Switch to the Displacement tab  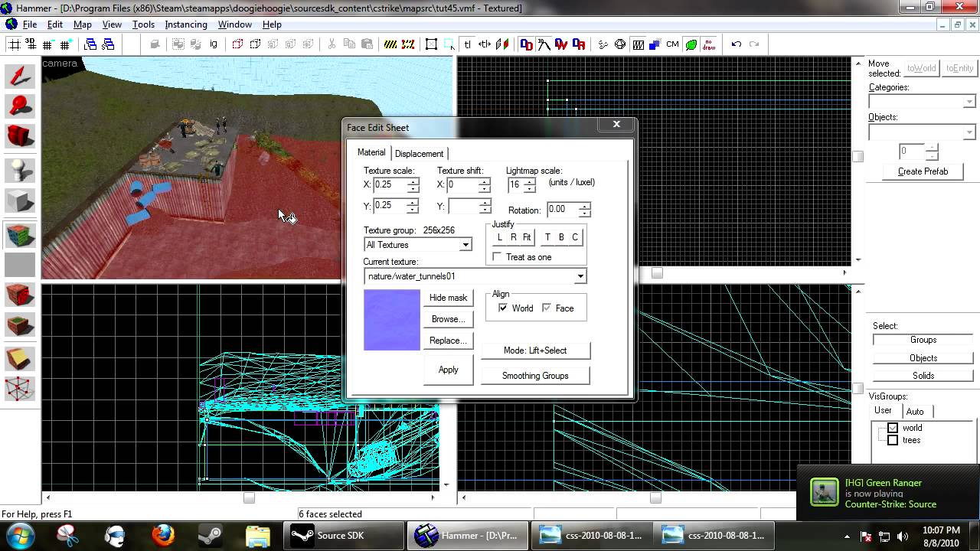(x=419, y=154)
